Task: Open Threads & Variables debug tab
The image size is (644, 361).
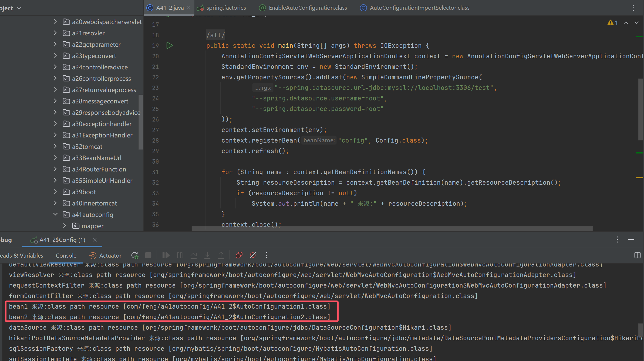Action: point(22,255)
